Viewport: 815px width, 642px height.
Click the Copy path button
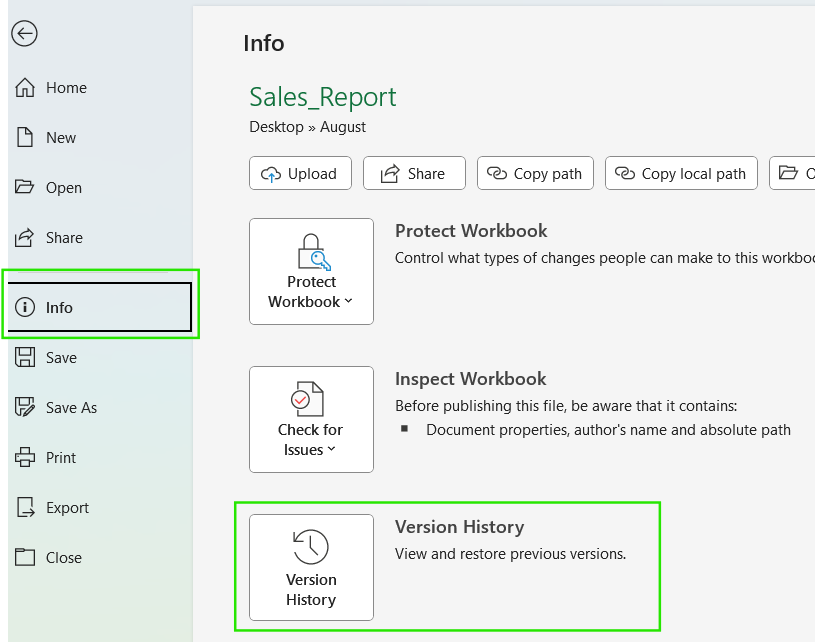coord(535,173)
